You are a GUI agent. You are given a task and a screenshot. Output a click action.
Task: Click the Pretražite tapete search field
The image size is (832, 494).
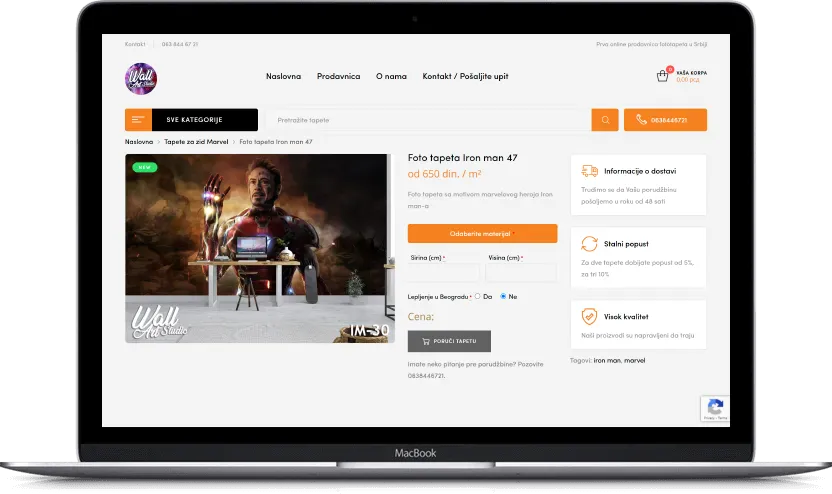(429, 120)
